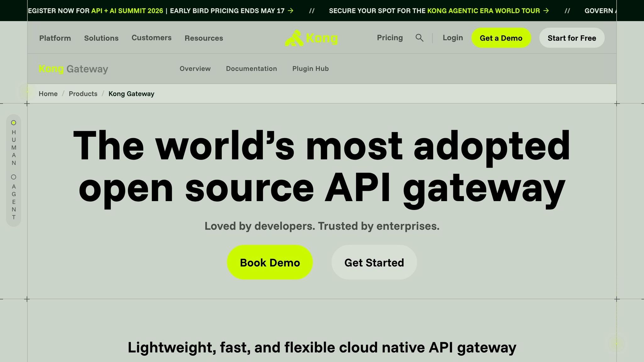Open the Customers menu
Viewport: 644px width, 362px height.
tap(152, 38)
